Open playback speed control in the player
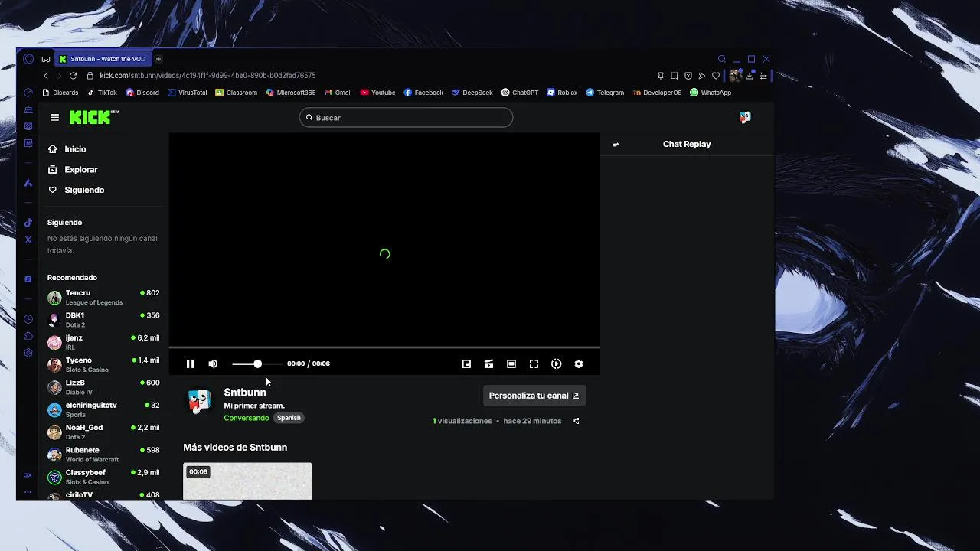980x551 pixels. click(557, 364)
